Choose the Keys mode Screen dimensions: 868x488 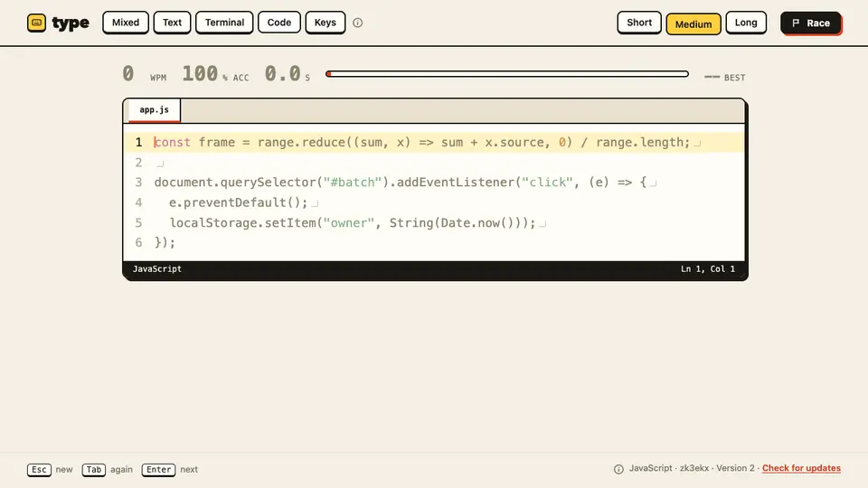(325, 23)
